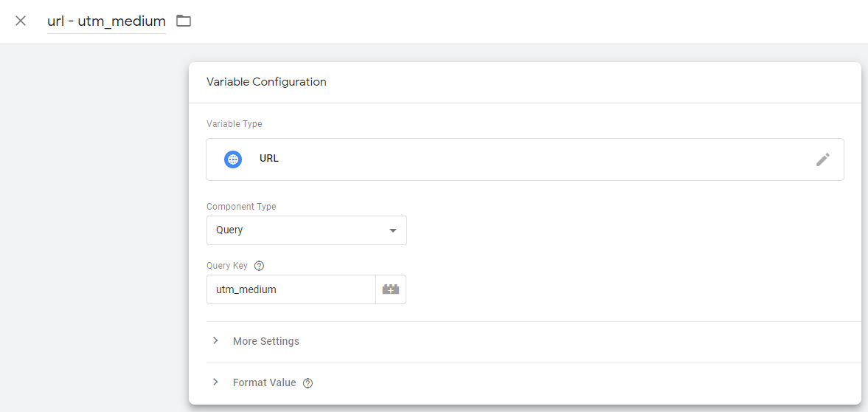Expand More Settings using its chevron

pyautogui.click(x=215, y=341)
